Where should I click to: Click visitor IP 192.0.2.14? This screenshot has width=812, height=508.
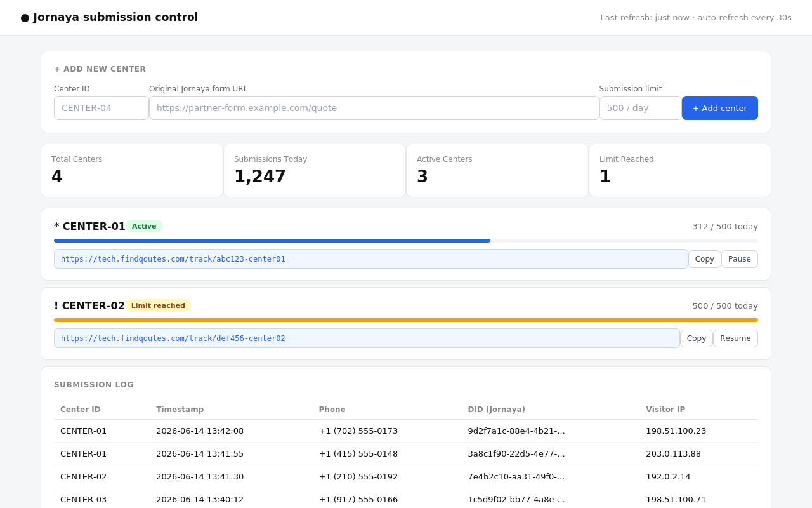coord(668,476)
